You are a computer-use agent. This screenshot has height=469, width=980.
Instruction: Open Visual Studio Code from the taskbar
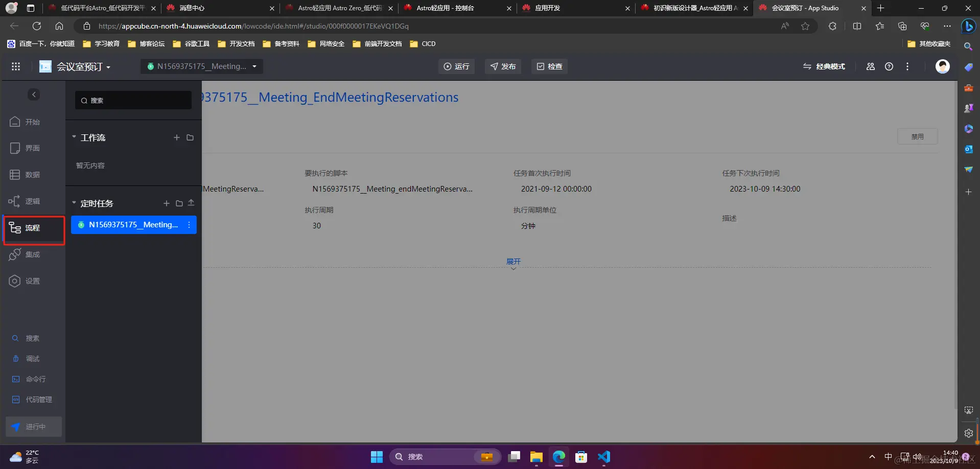604,457
